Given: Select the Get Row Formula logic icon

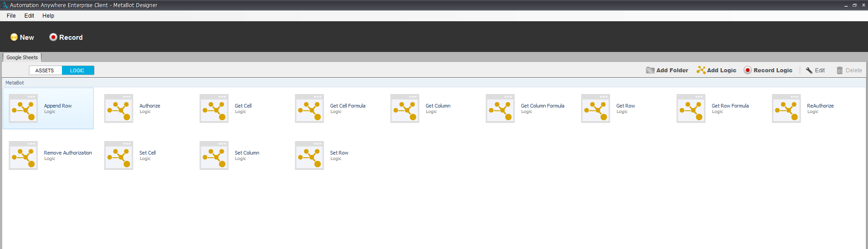Looking at the screenshot, I should [x=691, y=108].
